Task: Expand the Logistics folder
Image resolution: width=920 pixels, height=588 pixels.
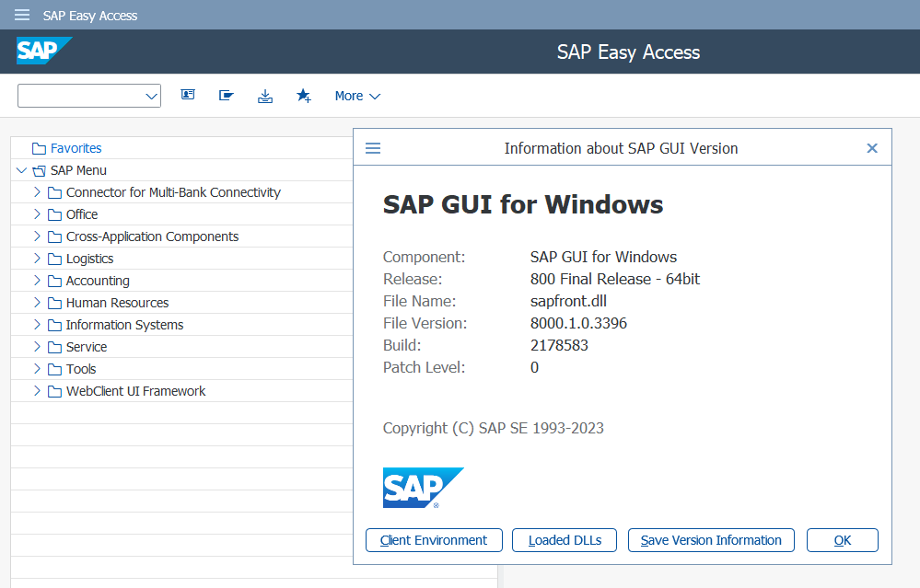Action: click(x=37, y=258)
